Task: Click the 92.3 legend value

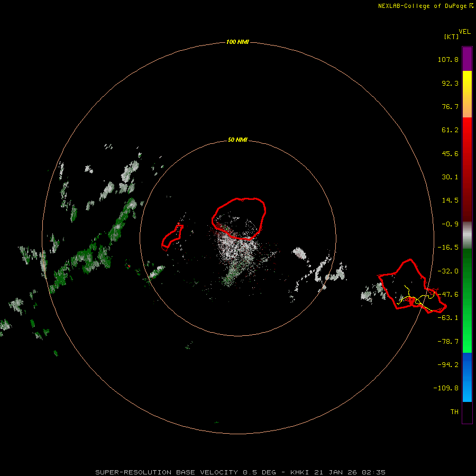Action: pyautogui.click(x=450, y=83)
